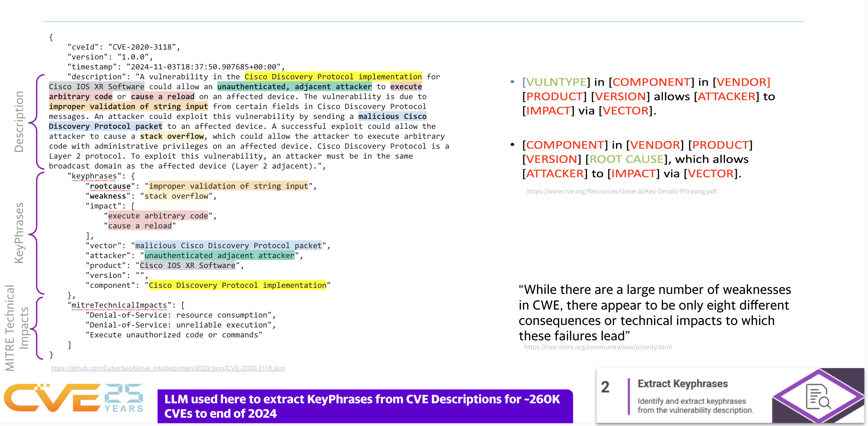868x426 pixels.
Task: Click the vertical 'Description' side label
Action: (19, 122)
